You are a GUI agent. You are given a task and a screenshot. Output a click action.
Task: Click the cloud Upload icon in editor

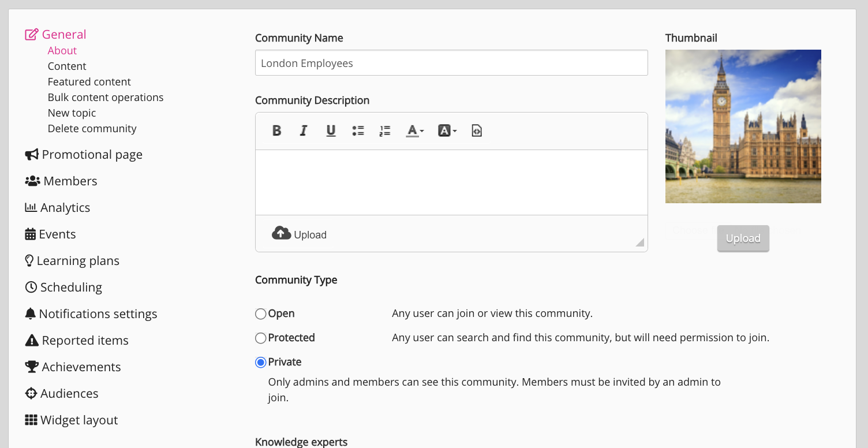tap(282, 234)
